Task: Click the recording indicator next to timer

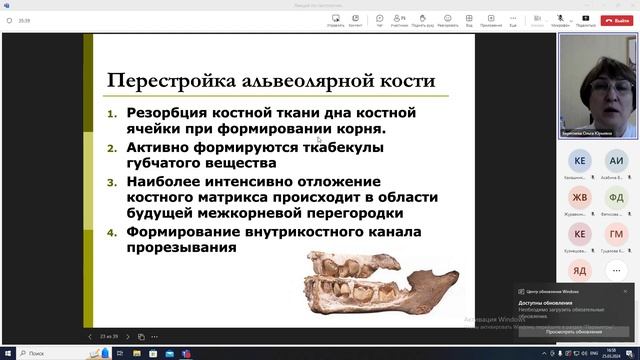Action: pyautogui.click(x=9, y=20)
